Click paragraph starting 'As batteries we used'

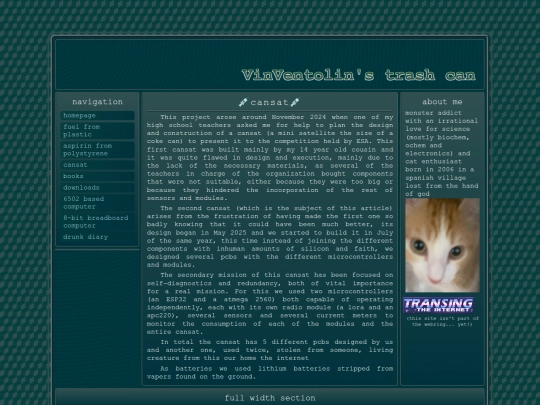pos(270,373)
